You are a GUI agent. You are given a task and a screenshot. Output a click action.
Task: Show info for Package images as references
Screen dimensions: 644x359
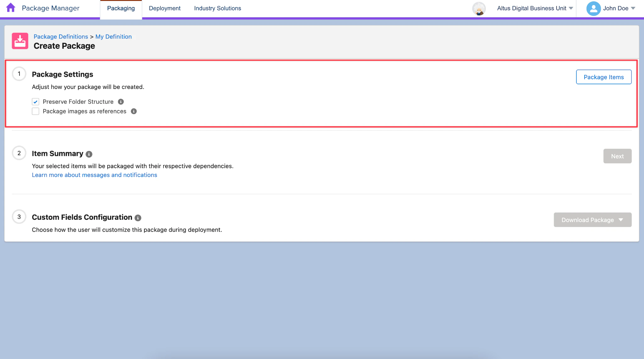pyautogui.click(x=134, y=111)
